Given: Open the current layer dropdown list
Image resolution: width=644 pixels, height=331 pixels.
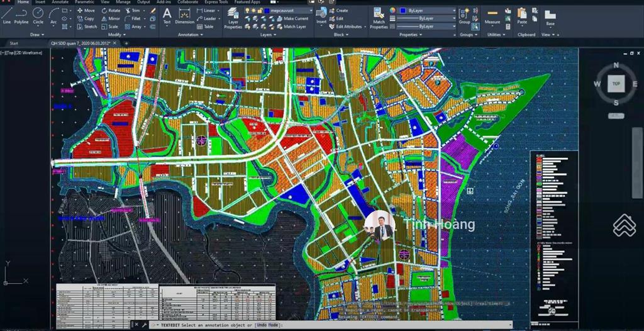Looking at the screenshot, I should click(x=311, y=10).
